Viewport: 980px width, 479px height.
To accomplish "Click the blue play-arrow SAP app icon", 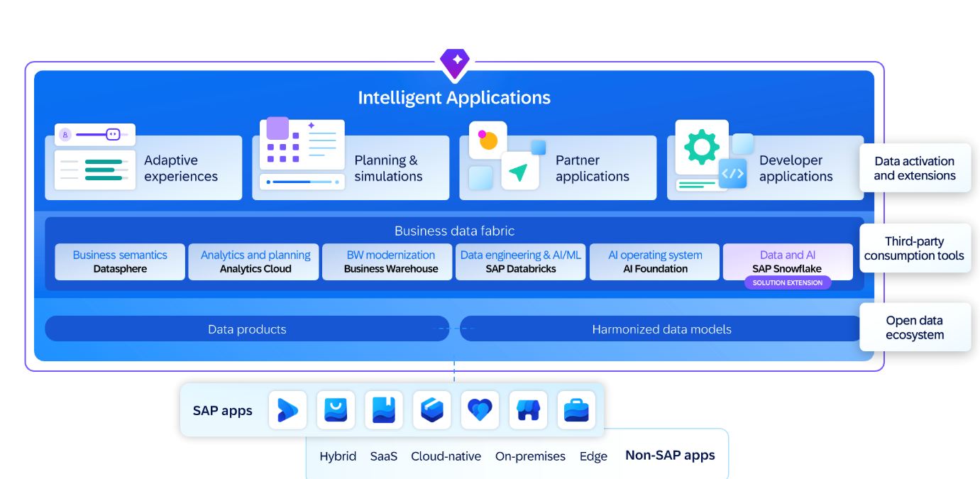I will (x=287, y=410).
